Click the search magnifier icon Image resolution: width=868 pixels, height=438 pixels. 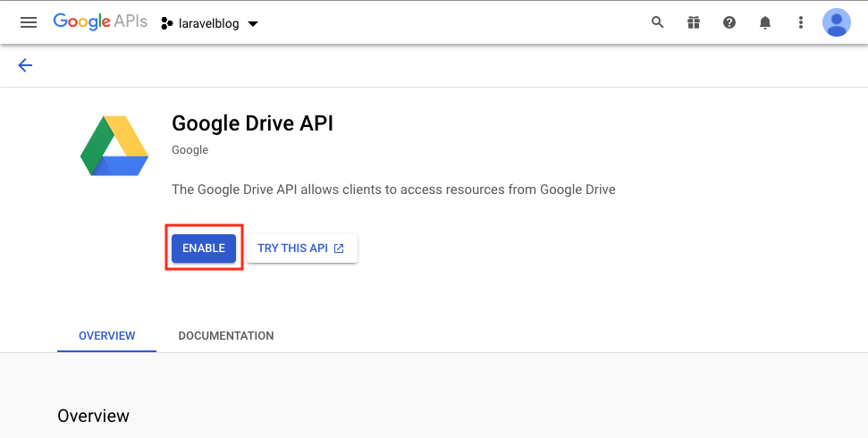(x=657, y=22)
